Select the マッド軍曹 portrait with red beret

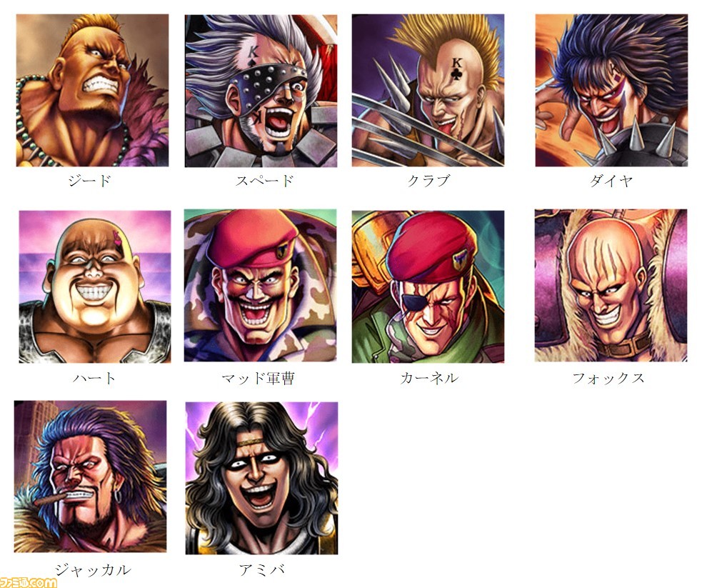coord(261,286)
